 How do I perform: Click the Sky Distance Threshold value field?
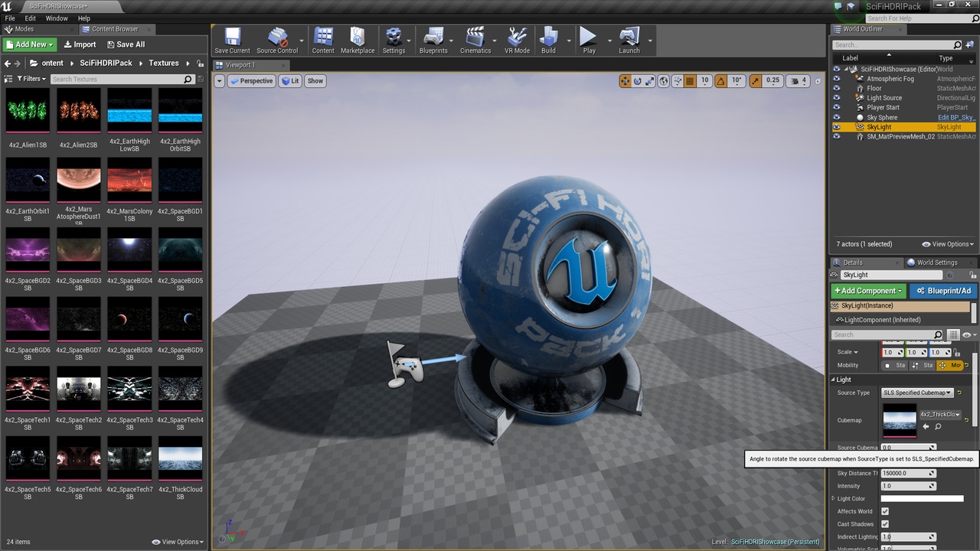click(x=909, y=473)
